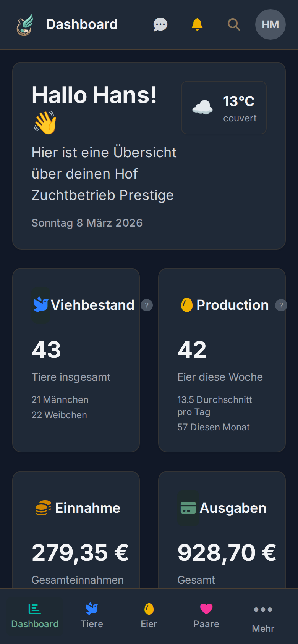Click the search magnifier icon

[233, 24]
